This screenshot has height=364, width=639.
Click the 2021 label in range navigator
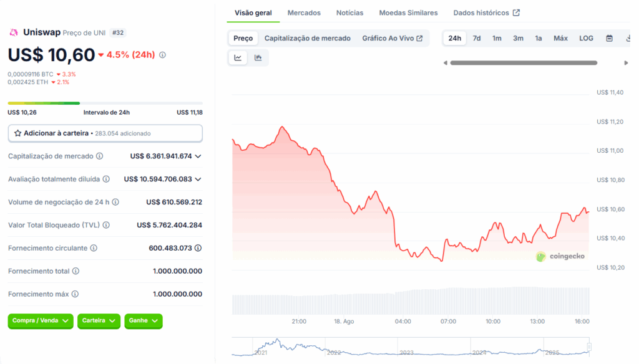pyautogui.click(x=261, y=353)
